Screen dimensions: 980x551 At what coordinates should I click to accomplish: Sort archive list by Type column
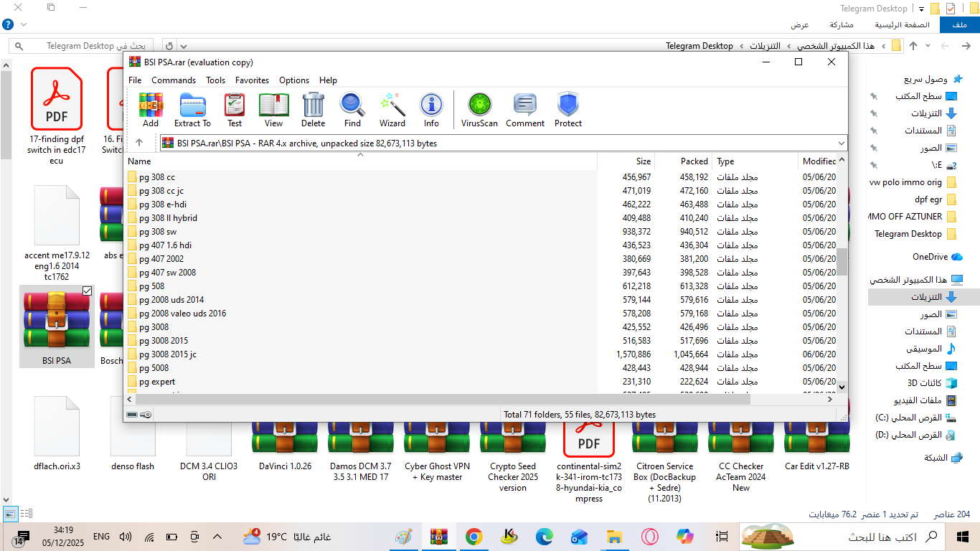[755, 161]
